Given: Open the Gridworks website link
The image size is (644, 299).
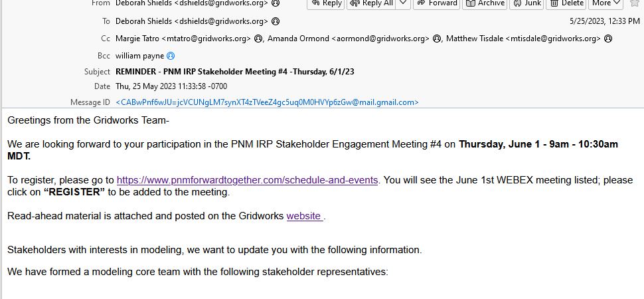Looking at the screenshot, I should tap(304, 216).
